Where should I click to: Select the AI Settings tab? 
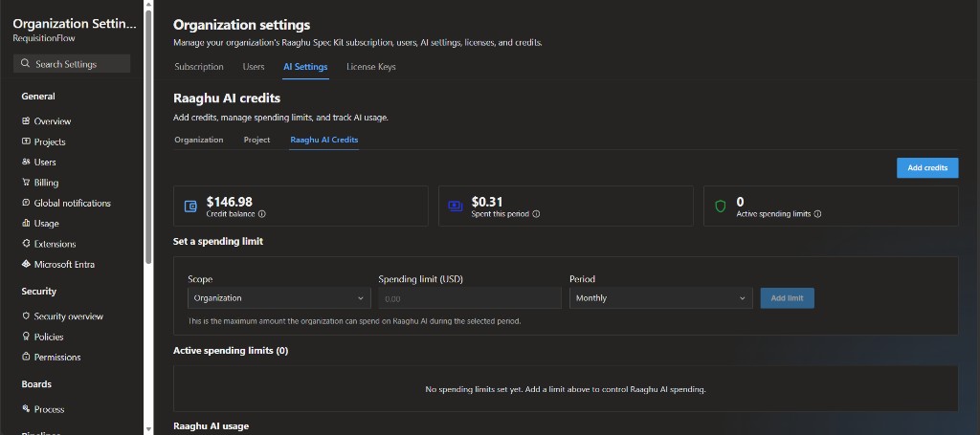[x=305, y=67]
